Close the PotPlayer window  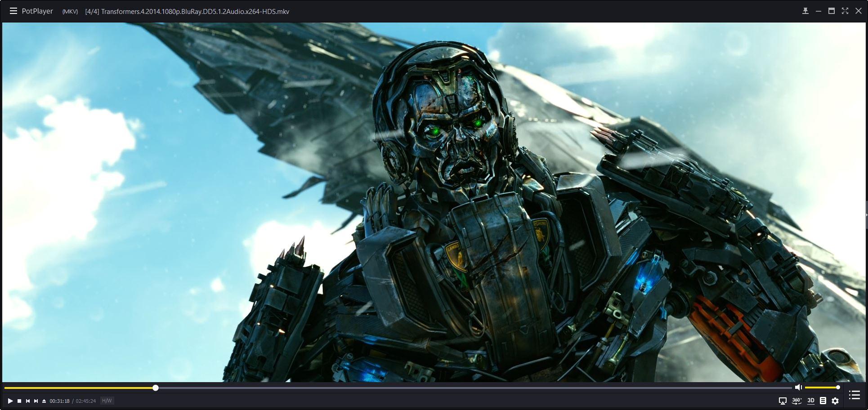click(x=858, y=11)
